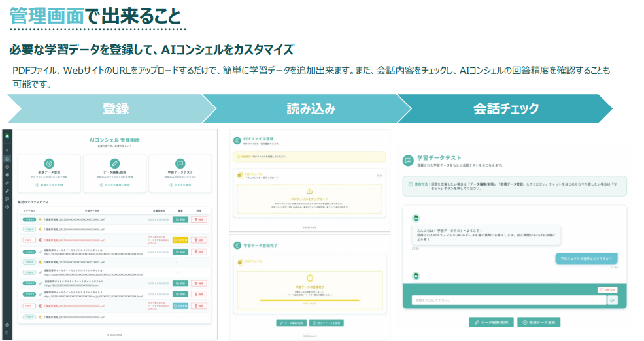
Task: Click the プロジェクトの進捗はどうですか？ chat bubble
Action: pyautogui.click(x=586, y=259)
